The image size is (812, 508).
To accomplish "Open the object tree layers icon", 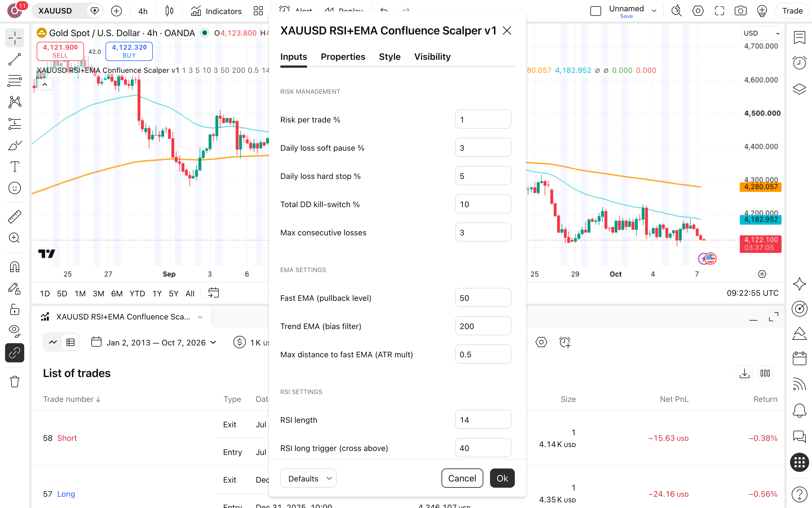I will click(x=800, y=89).
